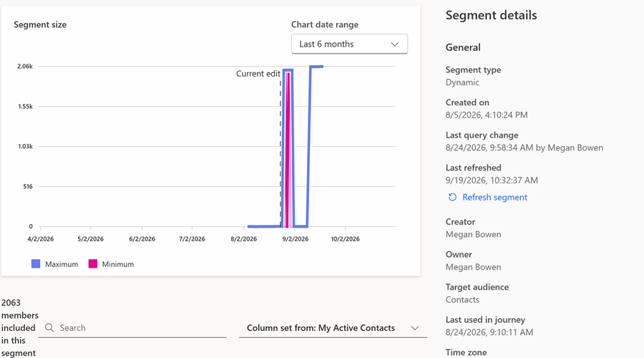Click the Last used in journey date value
The height and width of the screenshot is (358, 644).
(x=489, y=332)
